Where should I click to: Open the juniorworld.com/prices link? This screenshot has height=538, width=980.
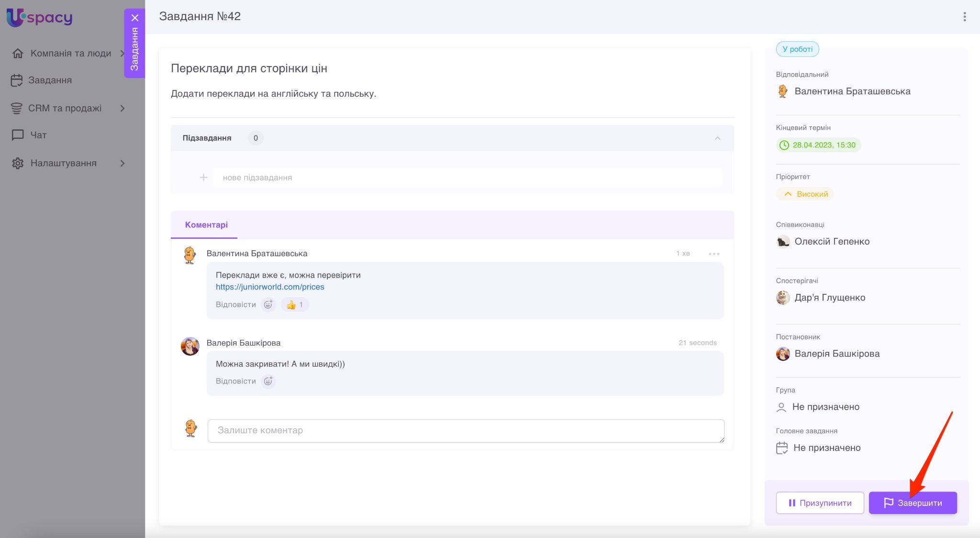[270, 287]
